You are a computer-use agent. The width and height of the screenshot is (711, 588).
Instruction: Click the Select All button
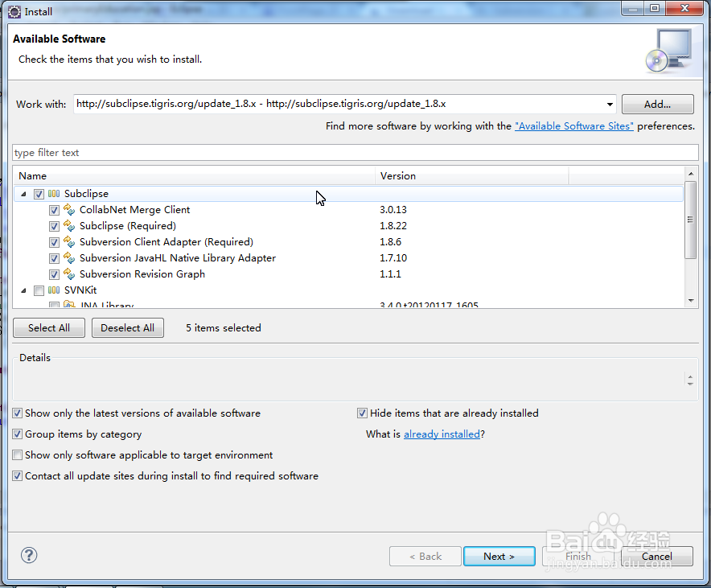49,327
